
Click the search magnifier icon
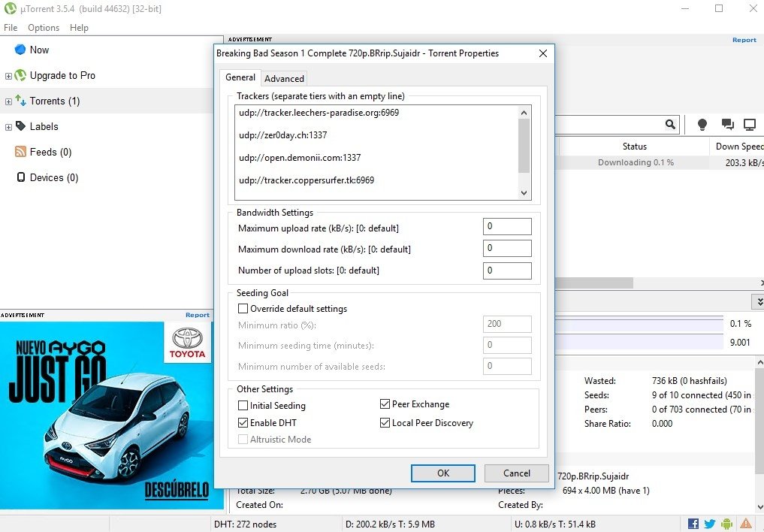pos(670,124)
